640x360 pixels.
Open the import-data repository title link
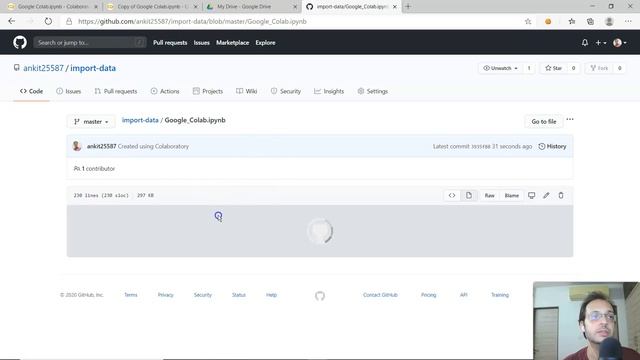point(93,68)
